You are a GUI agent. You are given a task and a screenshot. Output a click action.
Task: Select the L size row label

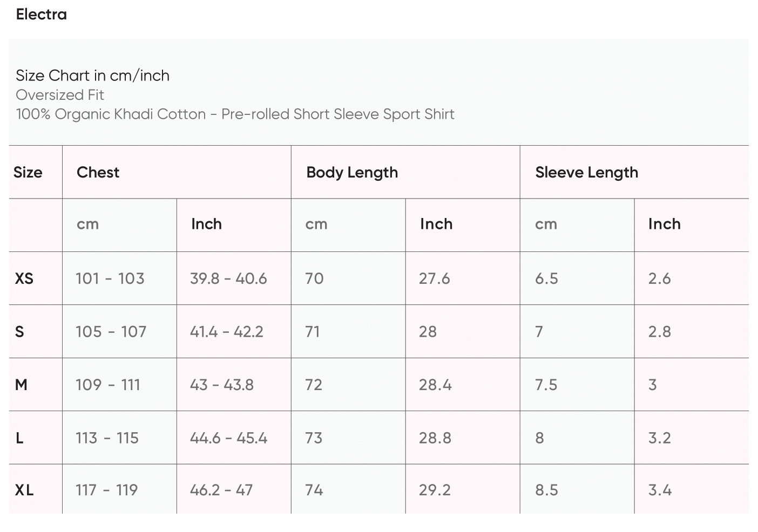(20, 438)
